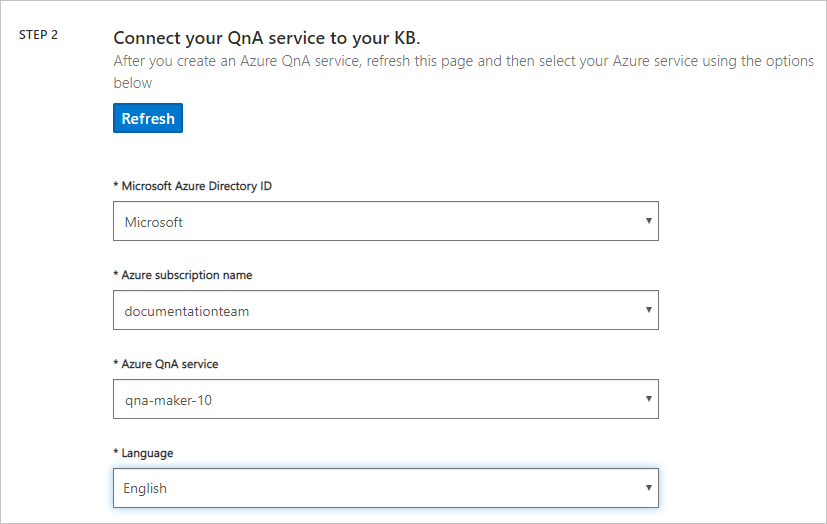This screenshot has width=827, height=524.
Task: Click the Microsoft Azure Directory ID label
Action: pyautogui.click(x=195, y=186)
